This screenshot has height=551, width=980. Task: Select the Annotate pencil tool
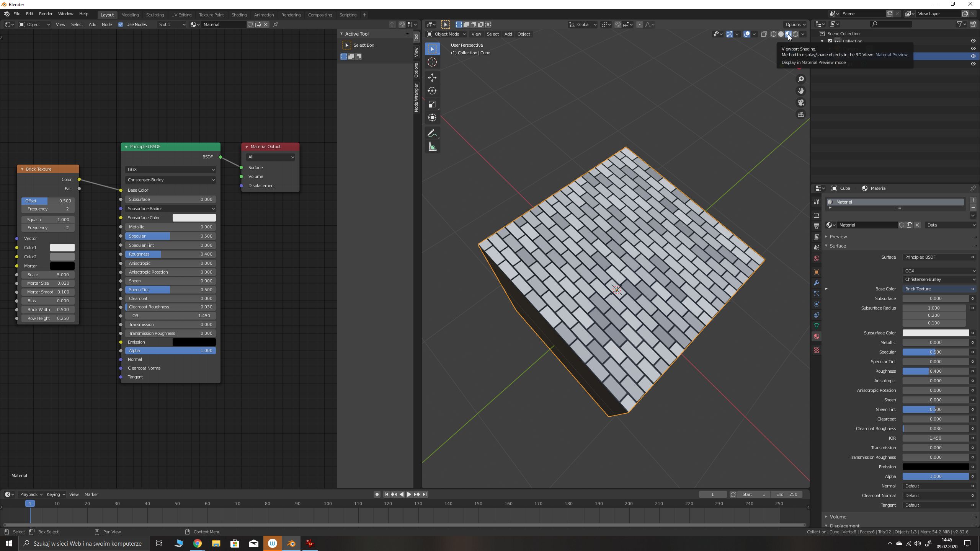[432, 133]
